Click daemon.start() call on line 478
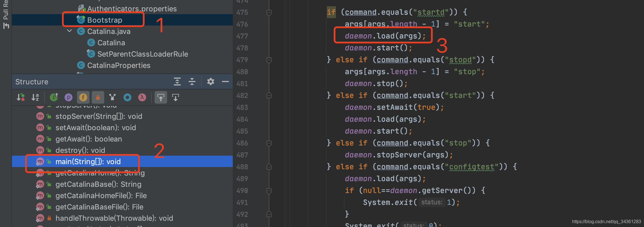Screen dimensions: 644x227 (x=378, y=48)
